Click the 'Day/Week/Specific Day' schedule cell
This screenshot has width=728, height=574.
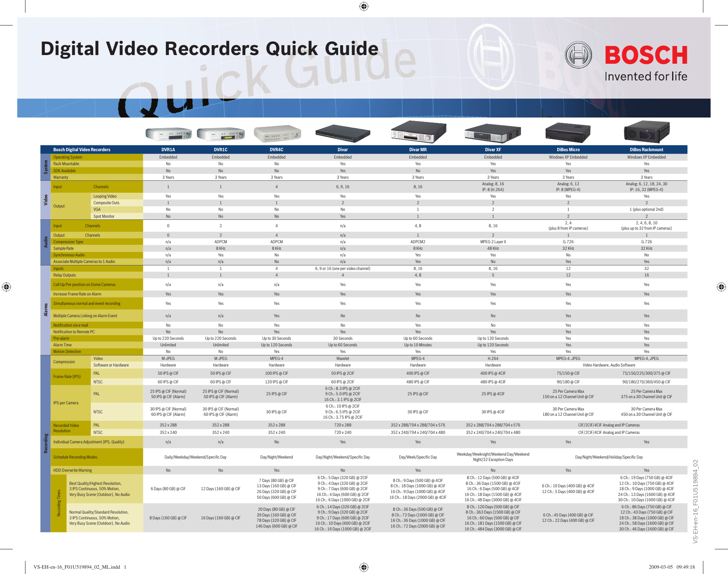pos(418,457)
